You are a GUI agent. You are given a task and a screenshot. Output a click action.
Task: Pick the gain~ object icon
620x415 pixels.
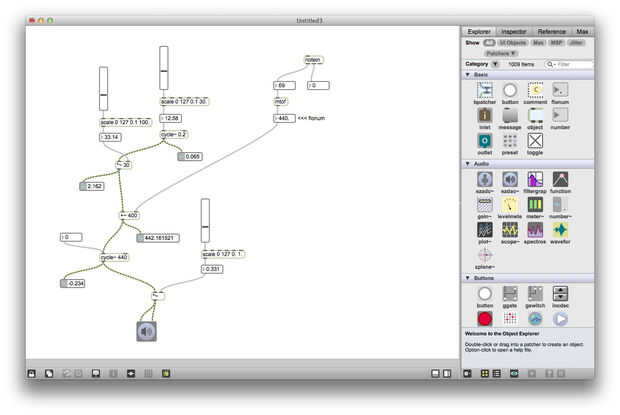[x=484, y=205]
